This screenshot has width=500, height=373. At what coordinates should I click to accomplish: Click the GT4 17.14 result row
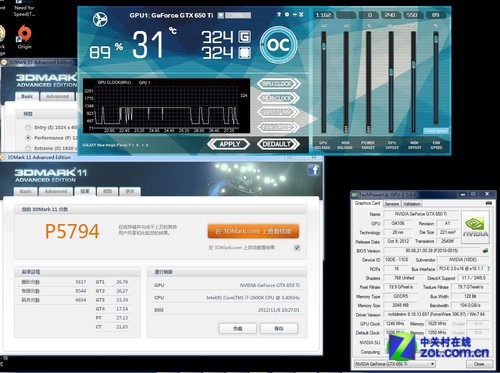112,309
